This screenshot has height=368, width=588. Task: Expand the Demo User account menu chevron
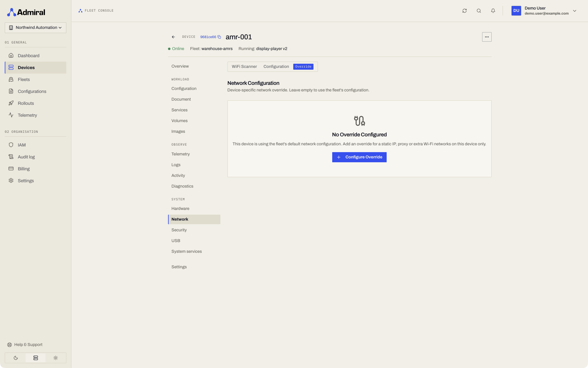[x=575, y=11]
